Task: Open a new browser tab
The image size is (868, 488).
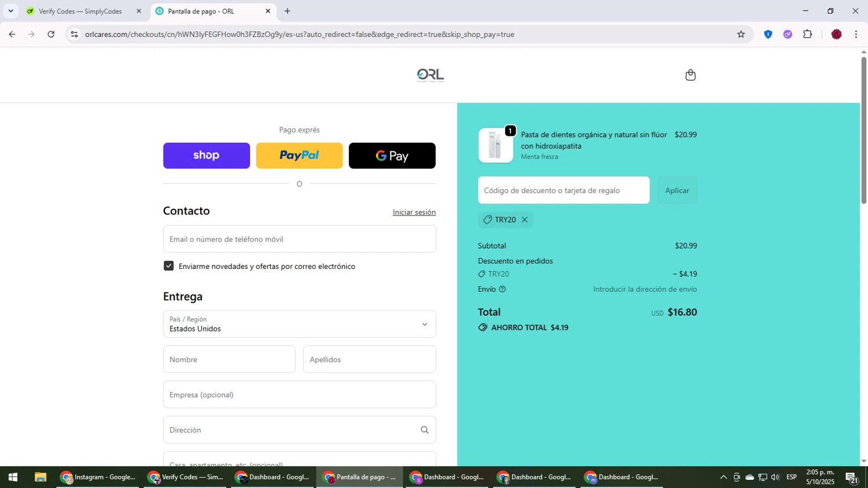Action: click(x=288, y=11)
